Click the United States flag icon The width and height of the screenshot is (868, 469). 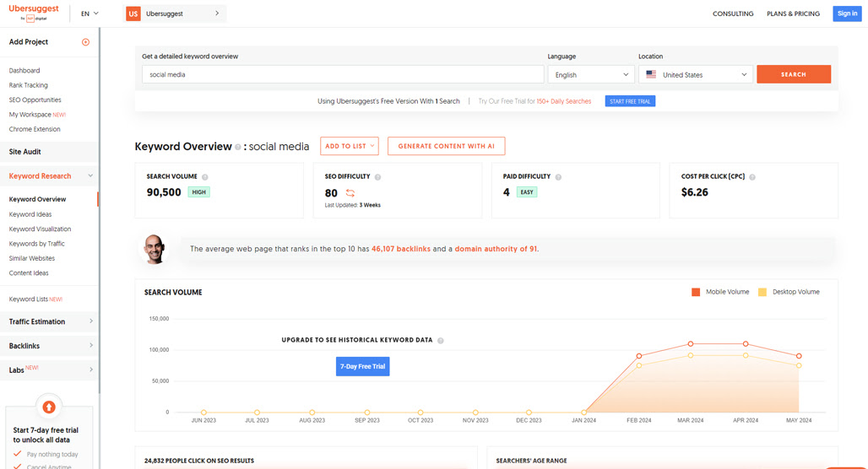click(x=651, y=75)
